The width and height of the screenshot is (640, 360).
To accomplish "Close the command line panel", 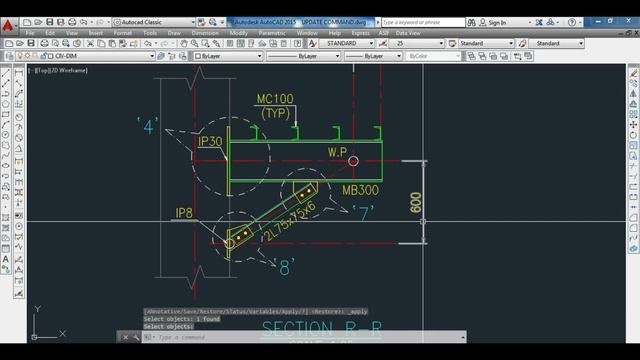I will (x=125, y=337).
